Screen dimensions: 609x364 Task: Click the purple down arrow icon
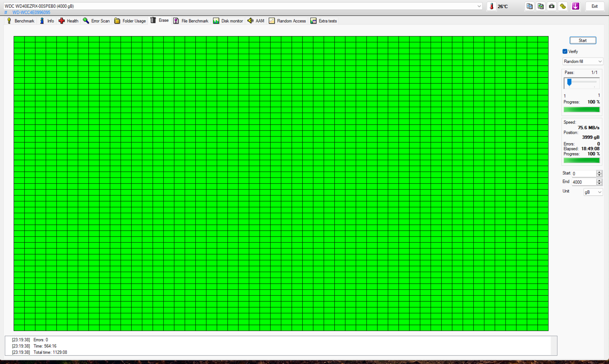575,6
